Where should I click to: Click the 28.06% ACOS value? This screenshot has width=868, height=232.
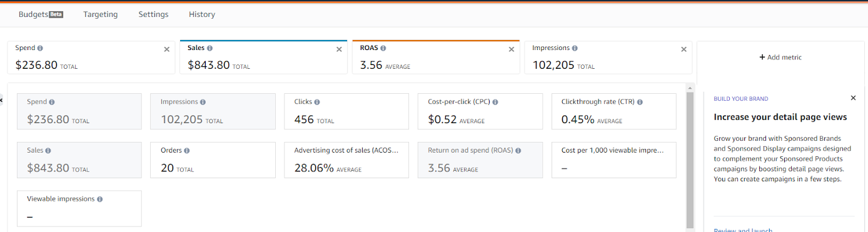tap(314, 168)
